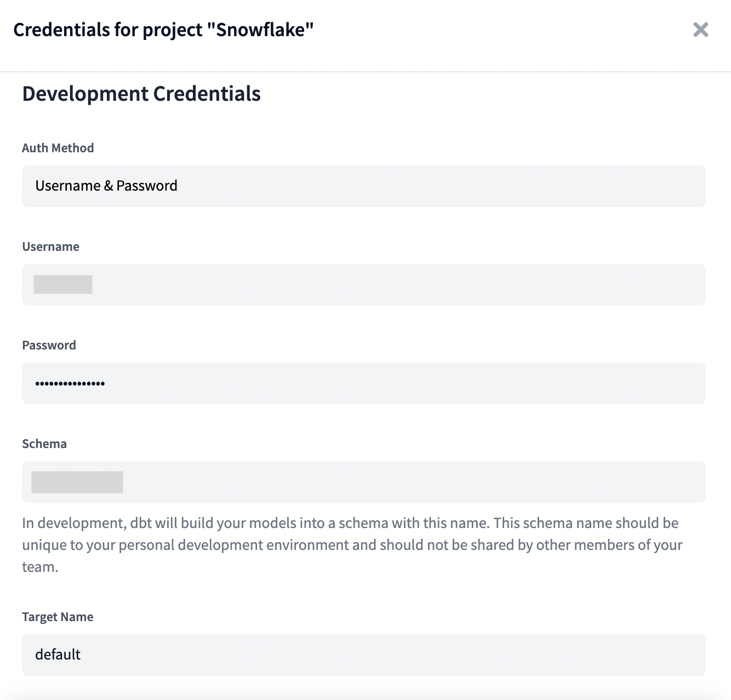The image size is (731, 700).
Task: Select Username & Password authentication option
Action: pos(106,186)
